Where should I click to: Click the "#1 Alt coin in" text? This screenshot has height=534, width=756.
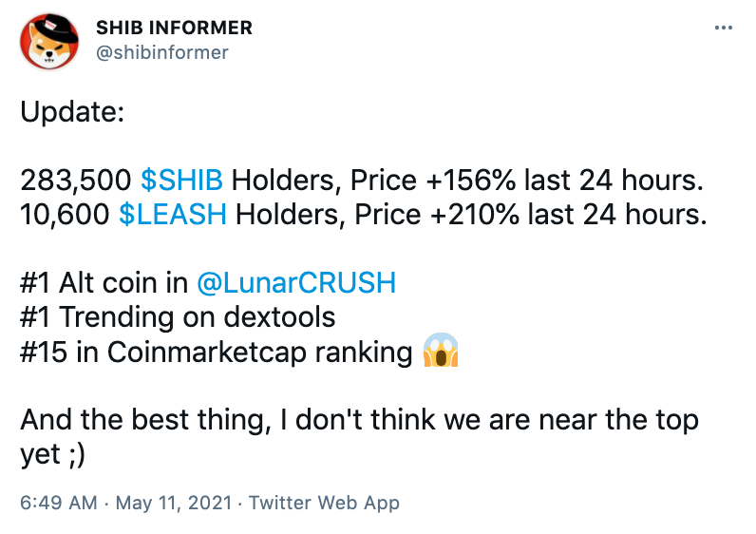[x=104, y=283]
